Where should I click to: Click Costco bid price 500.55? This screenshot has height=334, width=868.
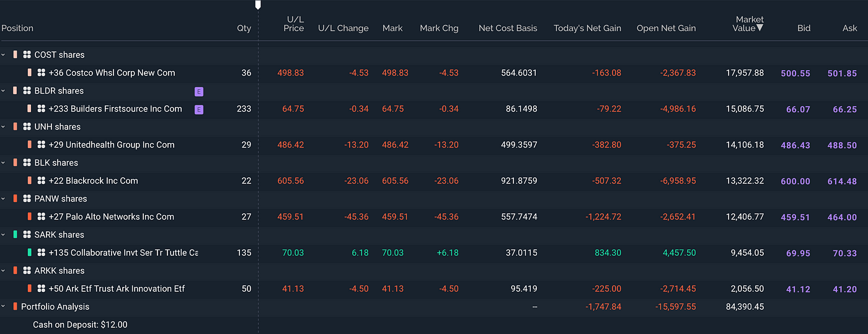coord(795,73)
